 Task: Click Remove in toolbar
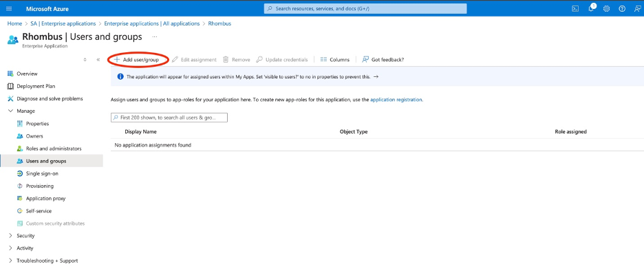point(237,60)
